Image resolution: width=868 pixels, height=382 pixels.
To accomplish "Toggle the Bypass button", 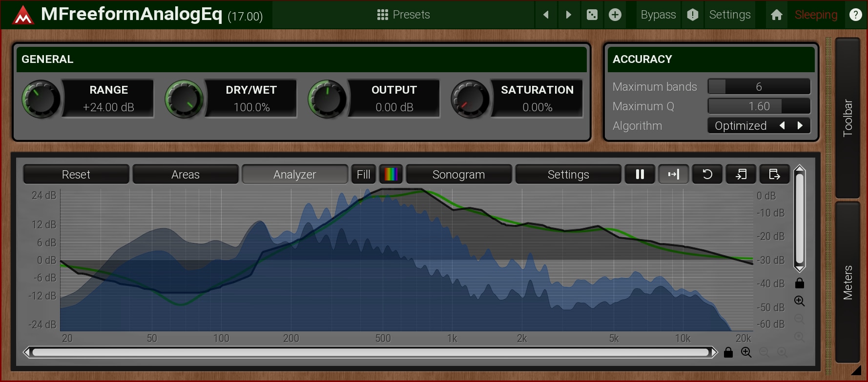I will point(658,15).
